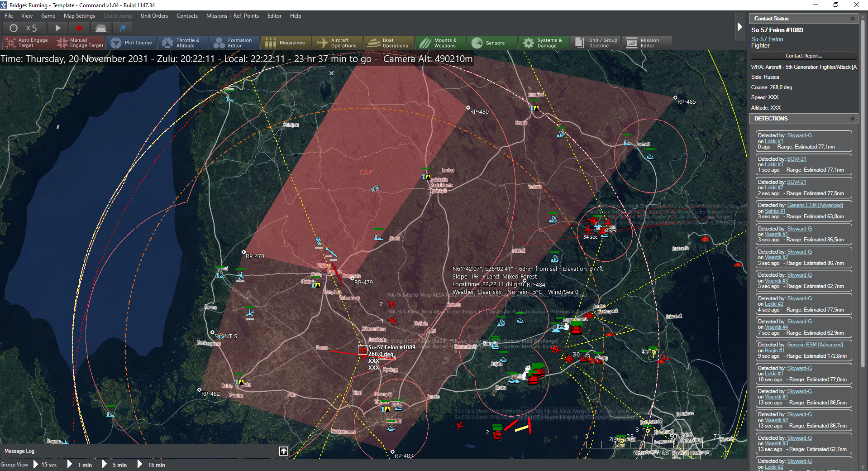This screenshot has height=471, width=868.
Task: Click the Magazines toolbar button
Action: tap(286, 43)
